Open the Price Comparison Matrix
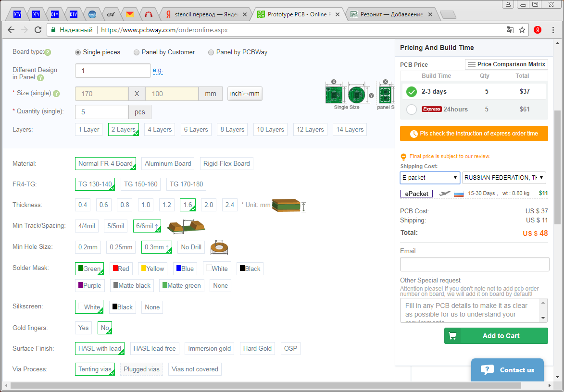This screenshot has width=564, height=392. (x=506, y=64)
